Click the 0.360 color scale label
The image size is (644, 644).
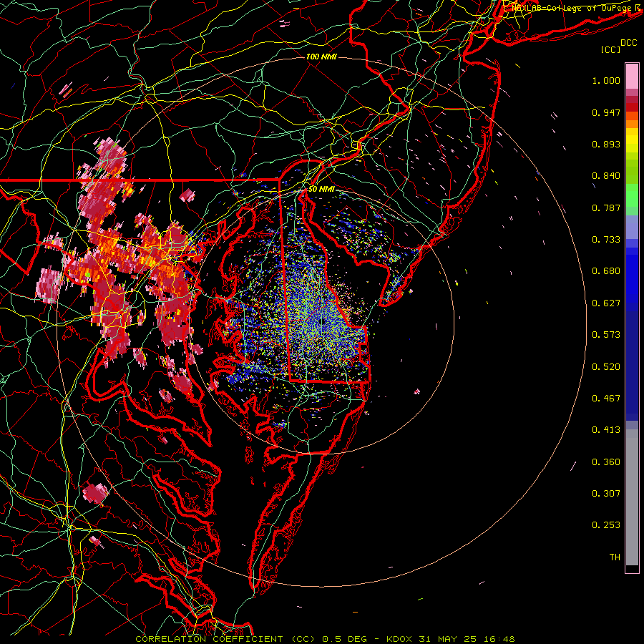(x=606, y=462)
